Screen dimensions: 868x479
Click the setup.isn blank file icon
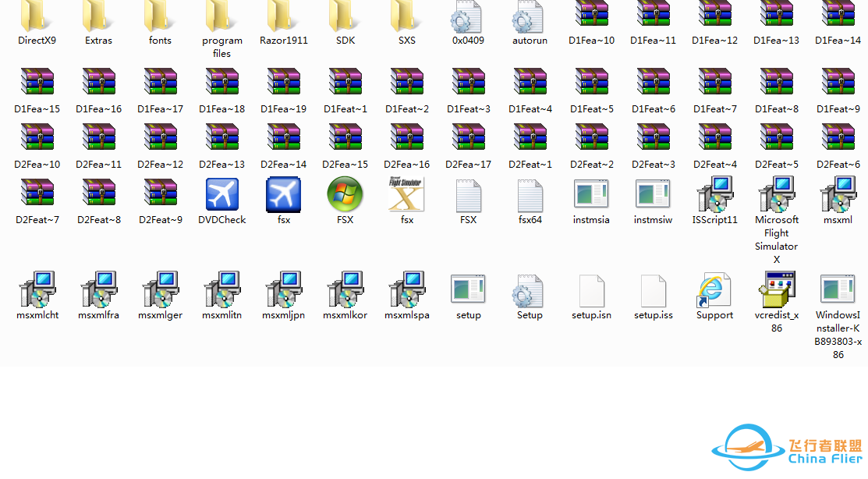tap(591, 290)
